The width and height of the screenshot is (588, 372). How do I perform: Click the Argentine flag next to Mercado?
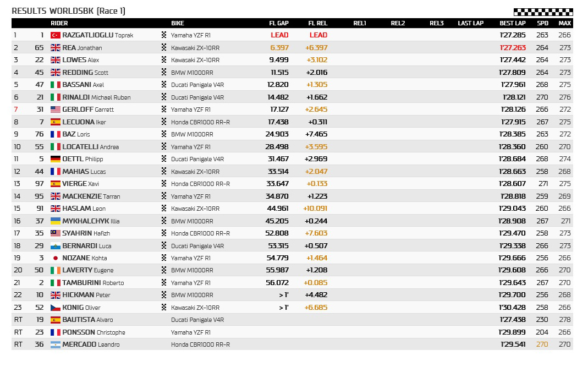click(55, 344)
